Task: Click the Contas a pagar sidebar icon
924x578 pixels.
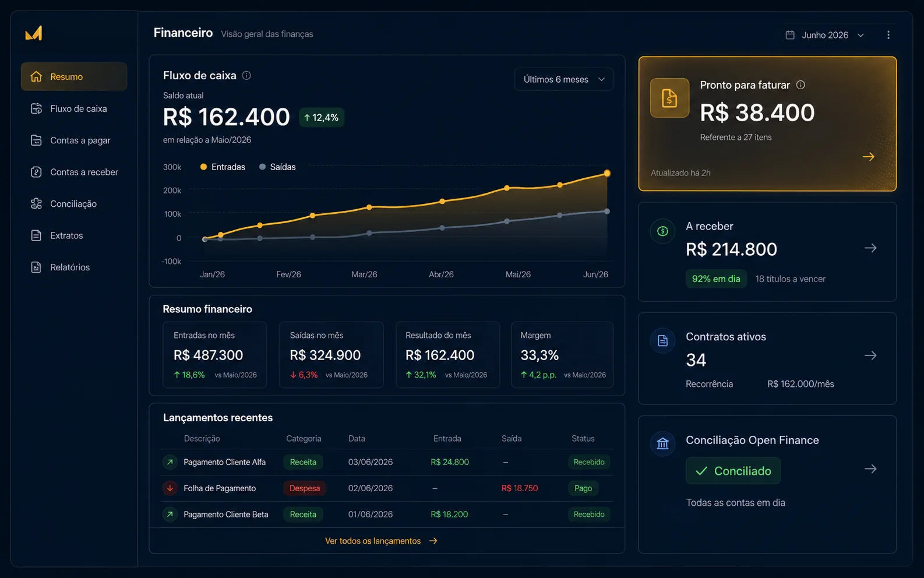Action: tap(36, 140)
